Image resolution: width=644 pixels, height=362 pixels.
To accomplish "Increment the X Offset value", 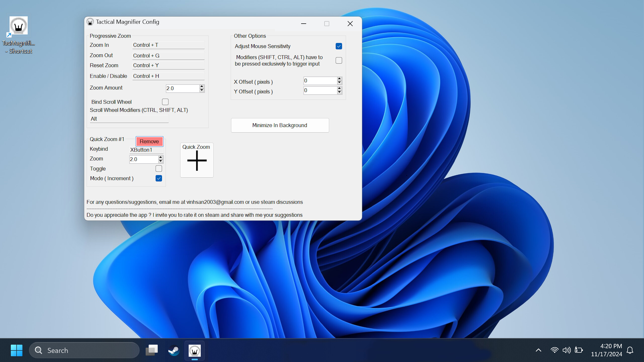I will coord(339,79).
